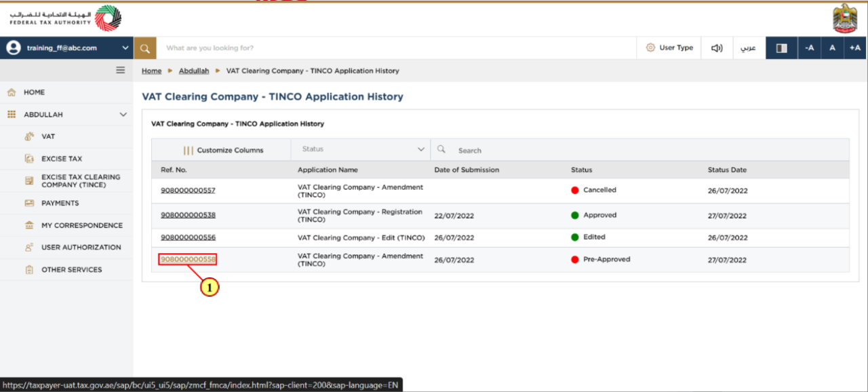Click the red Pre-Approved status indicator
This screenshot has width=868, height=392.
[x=575, y=260]
